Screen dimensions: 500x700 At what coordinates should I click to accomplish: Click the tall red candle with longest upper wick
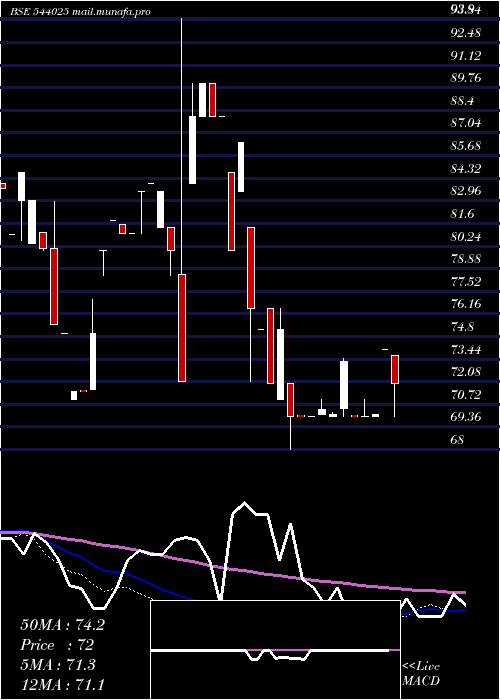click(x=182, y=328)
